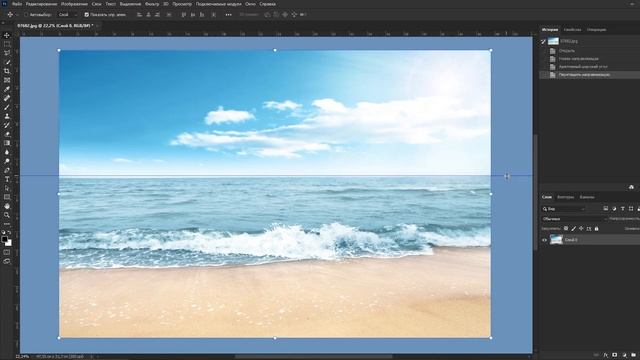
Task: Open the Изображение menu
Action: click(74, 4)
